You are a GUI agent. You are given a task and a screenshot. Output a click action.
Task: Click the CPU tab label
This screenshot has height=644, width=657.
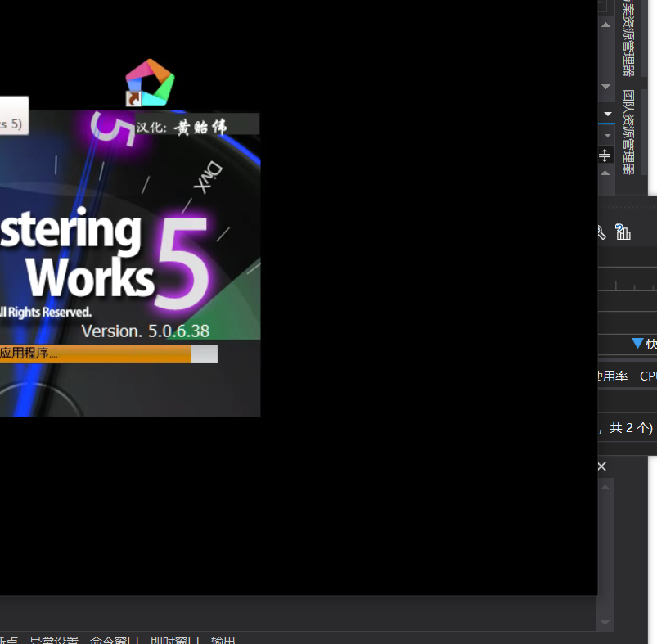[x=648, y=376]
